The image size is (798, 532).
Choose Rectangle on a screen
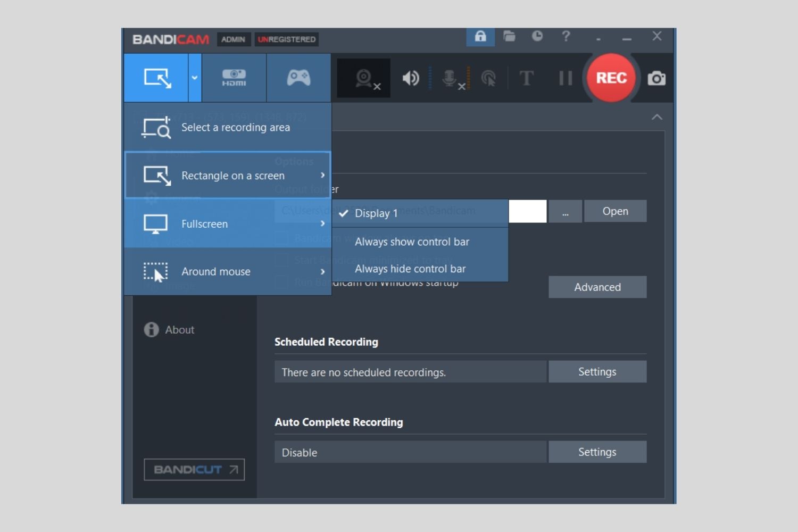tap(228, 175)
